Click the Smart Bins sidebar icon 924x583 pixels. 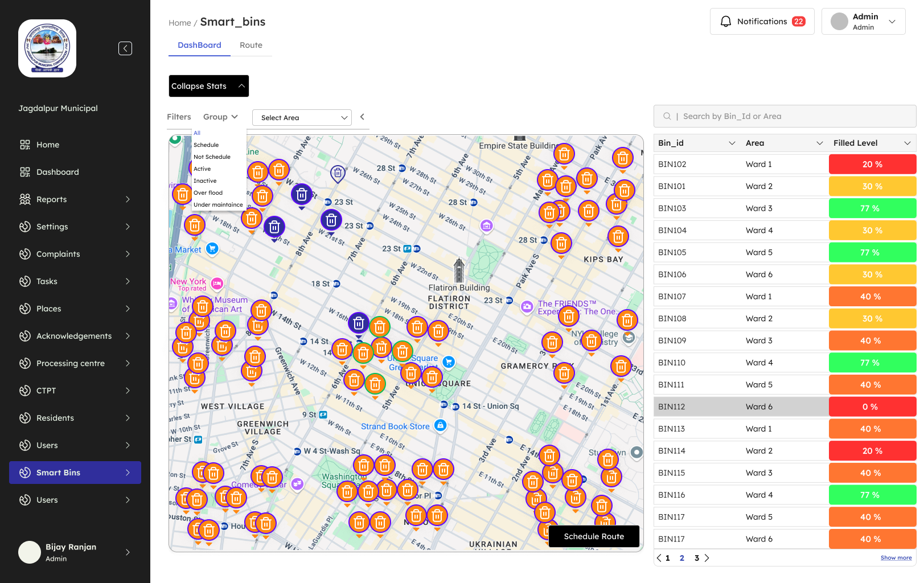click(25, 473)
